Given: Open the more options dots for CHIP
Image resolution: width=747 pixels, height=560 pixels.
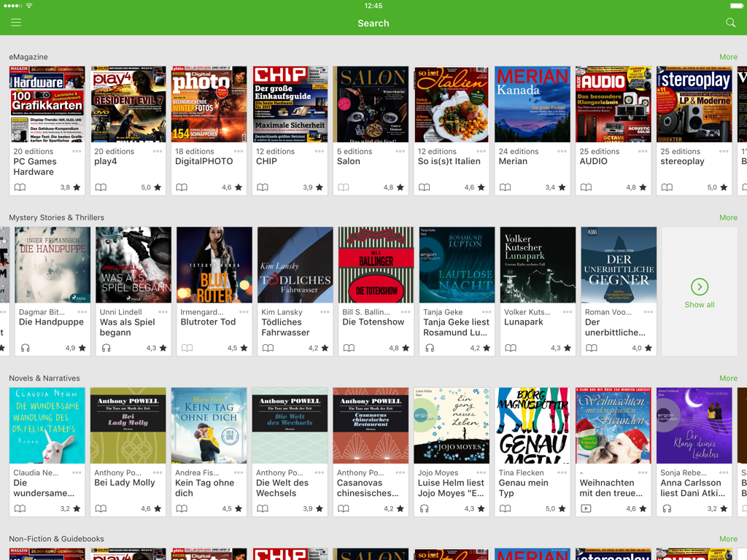Looking at the screenshot, I should click(320, 151).
